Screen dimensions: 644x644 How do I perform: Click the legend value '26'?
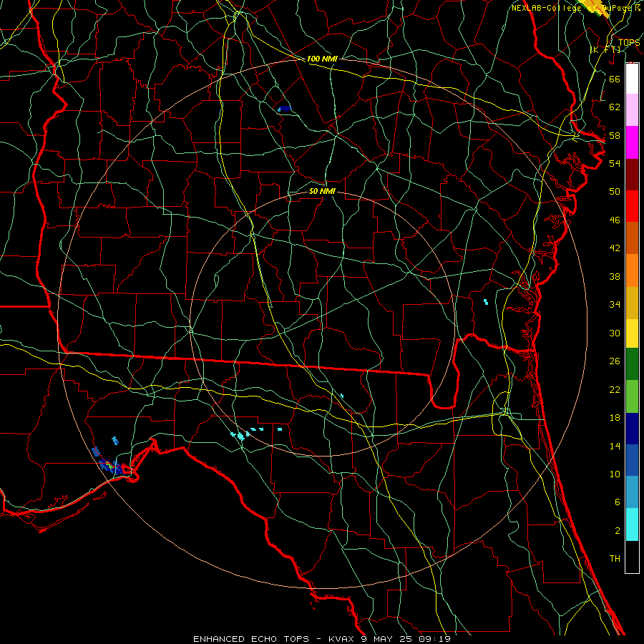(615, 361)
